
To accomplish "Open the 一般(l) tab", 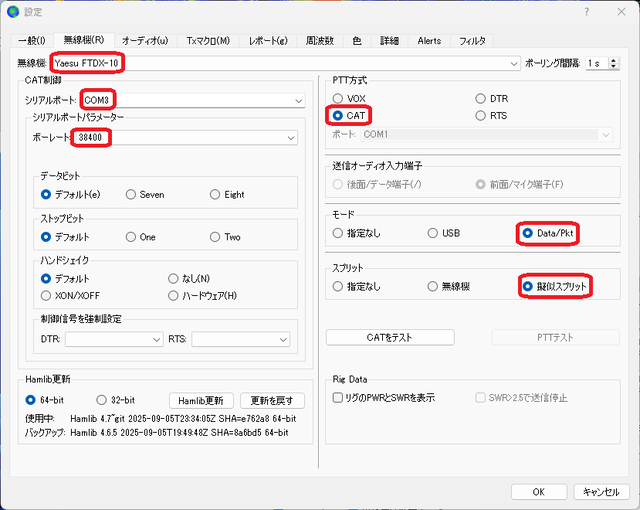I will pyautogui.click(x=32, y=41).
